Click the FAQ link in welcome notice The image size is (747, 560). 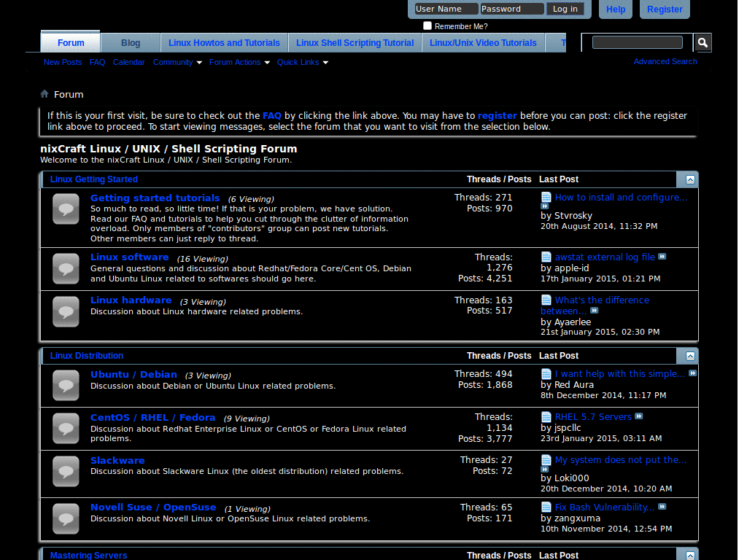(x=271, y=116)
